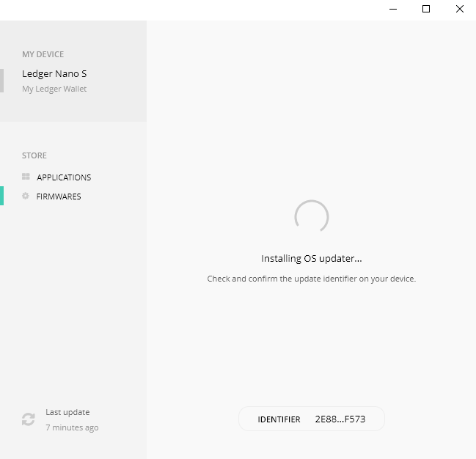Click the Last update label
This screenshot has height=459, width=476.
67,412
